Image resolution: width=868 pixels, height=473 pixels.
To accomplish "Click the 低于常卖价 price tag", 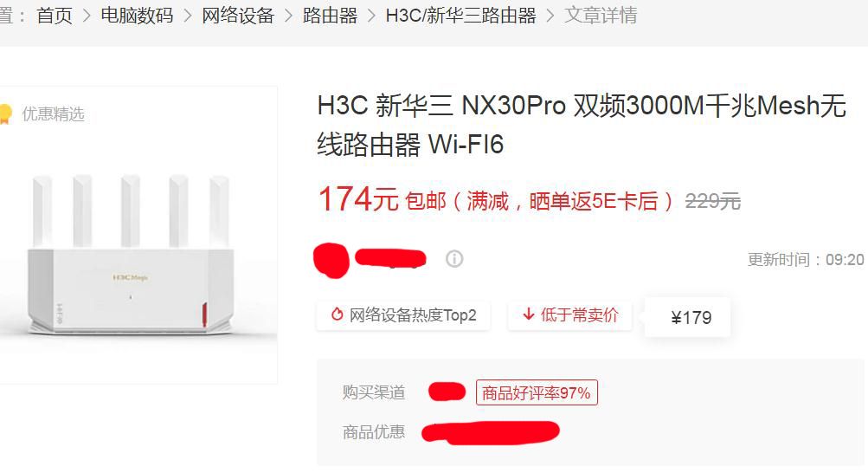I will coord(569,315).
